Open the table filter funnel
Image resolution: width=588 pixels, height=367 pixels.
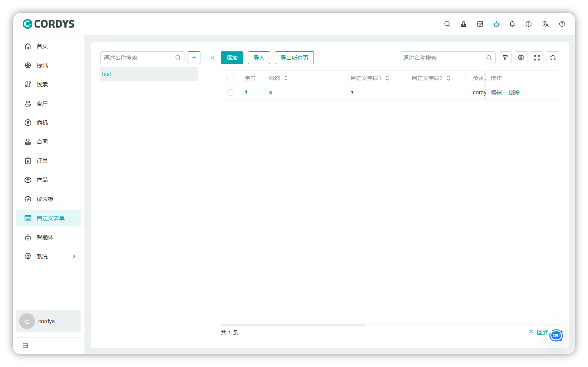tap(505, 58)
